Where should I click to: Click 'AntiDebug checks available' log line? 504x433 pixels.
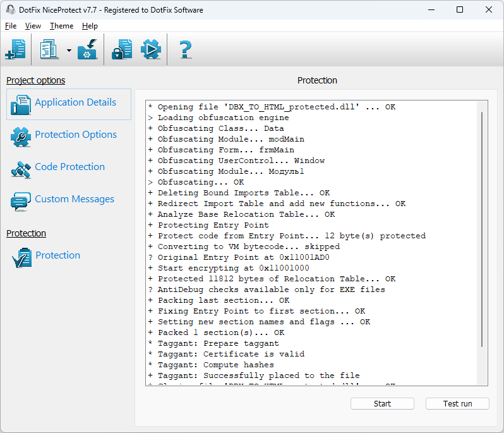point(267,290)
